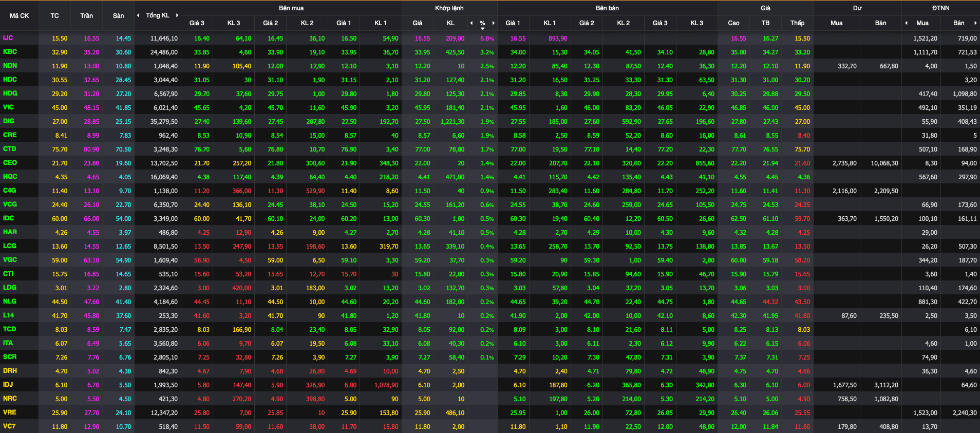Sort by the Trần ceiling price header
Image resolution: width=980 pixels, height=433 pixels.
[86, 16]
